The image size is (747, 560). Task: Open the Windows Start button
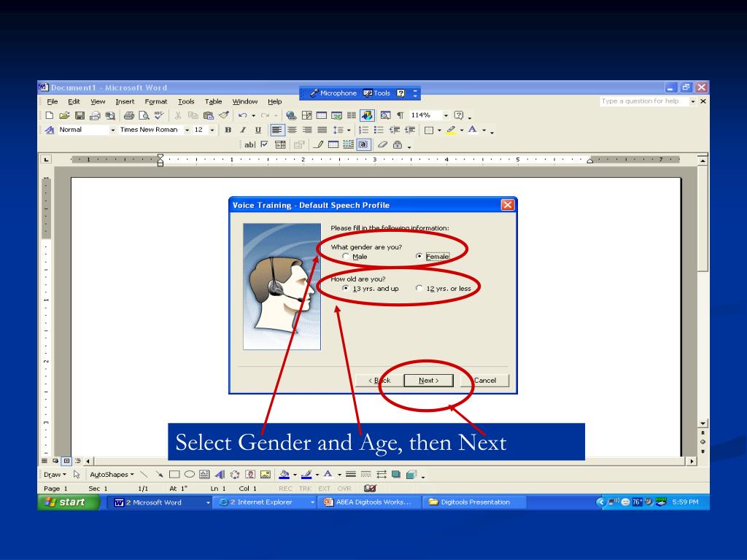(69, 502)
